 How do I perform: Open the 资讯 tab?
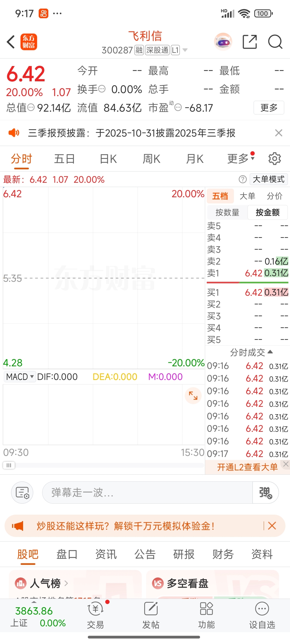106,554
